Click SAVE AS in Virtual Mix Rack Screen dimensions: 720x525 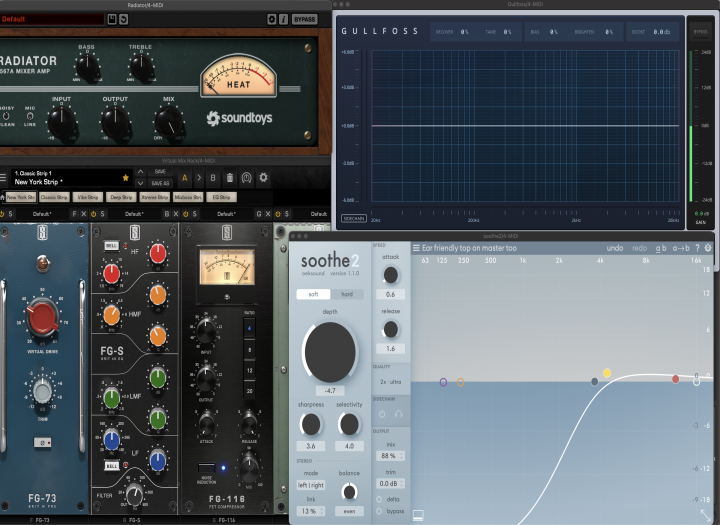160,183
